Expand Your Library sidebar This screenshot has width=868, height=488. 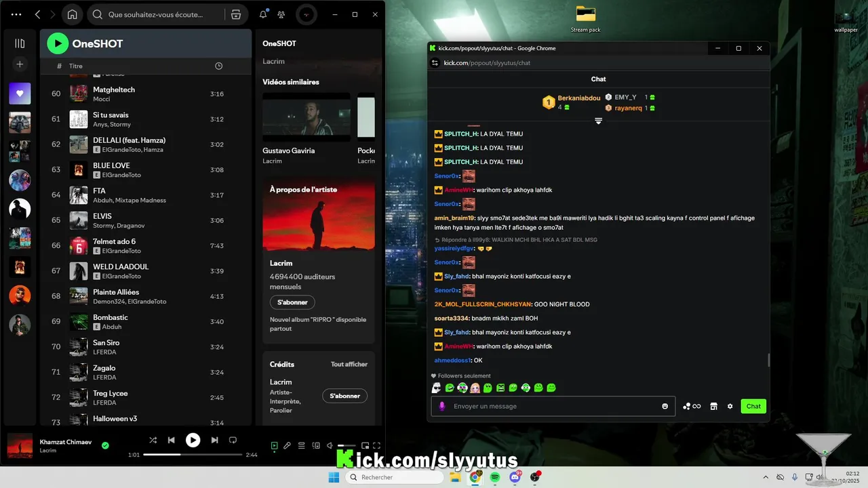[20, 43]
